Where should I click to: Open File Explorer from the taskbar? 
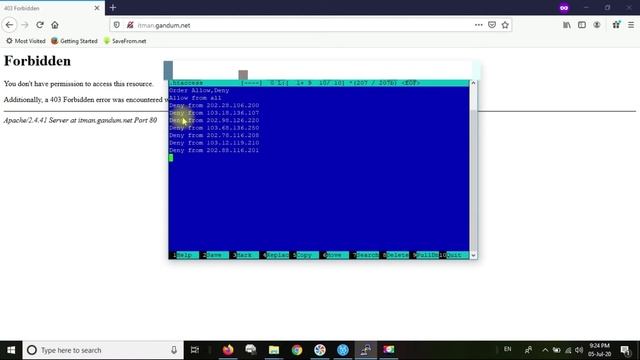tap(273, 350)
